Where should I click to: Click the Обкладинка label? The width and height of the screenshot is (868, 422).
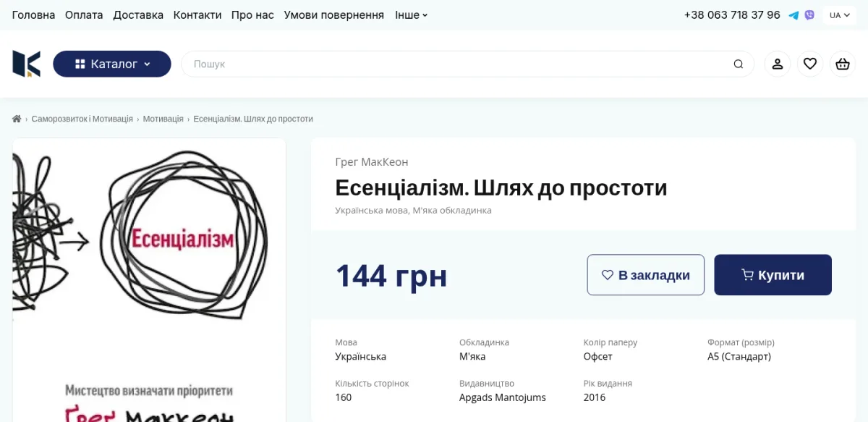pos(485,342)
